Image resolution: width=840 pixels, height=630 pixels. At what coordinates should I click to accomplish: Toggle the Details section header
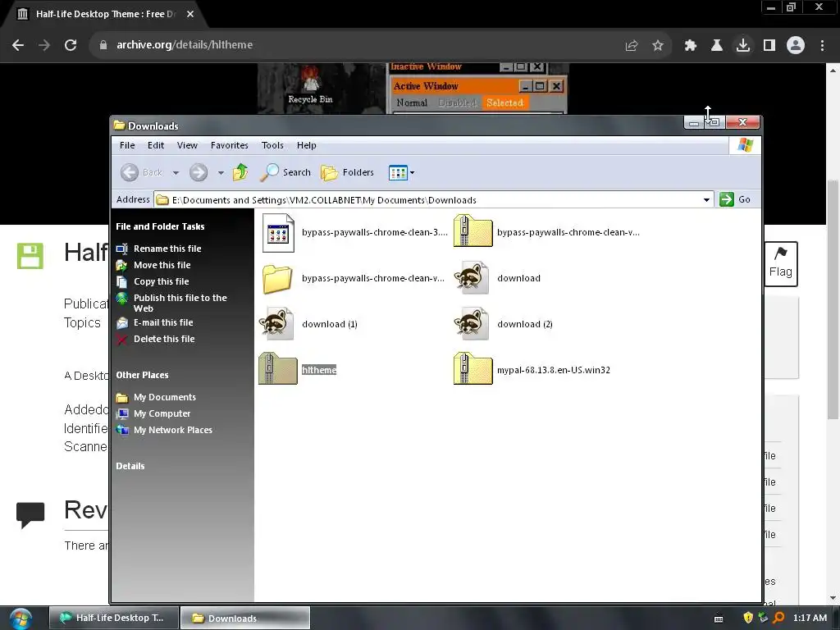(130, 466)
